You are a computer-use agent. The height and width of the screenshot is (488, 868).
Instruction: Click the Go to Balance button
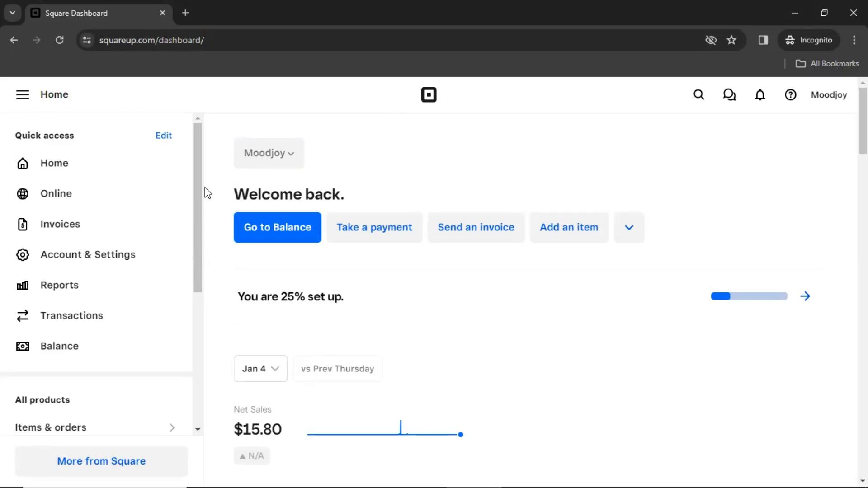pos(277,227)
